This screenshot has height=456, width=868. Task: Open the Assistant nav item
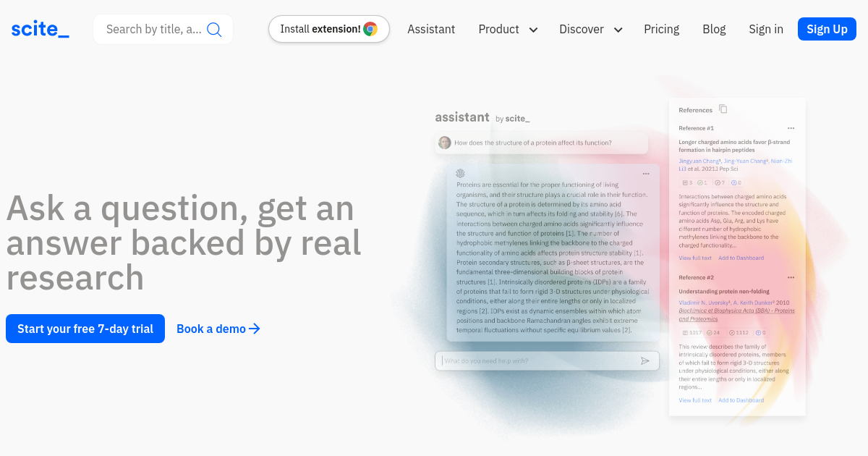[x=431, y=29]
